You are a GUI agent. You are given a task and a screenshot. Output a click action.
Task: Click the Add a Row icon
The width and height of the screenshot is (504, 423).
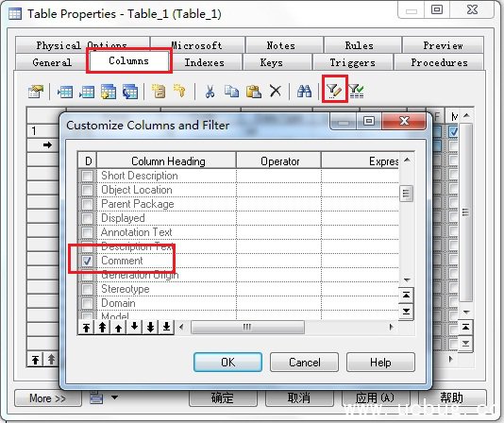tap(87, 92)
